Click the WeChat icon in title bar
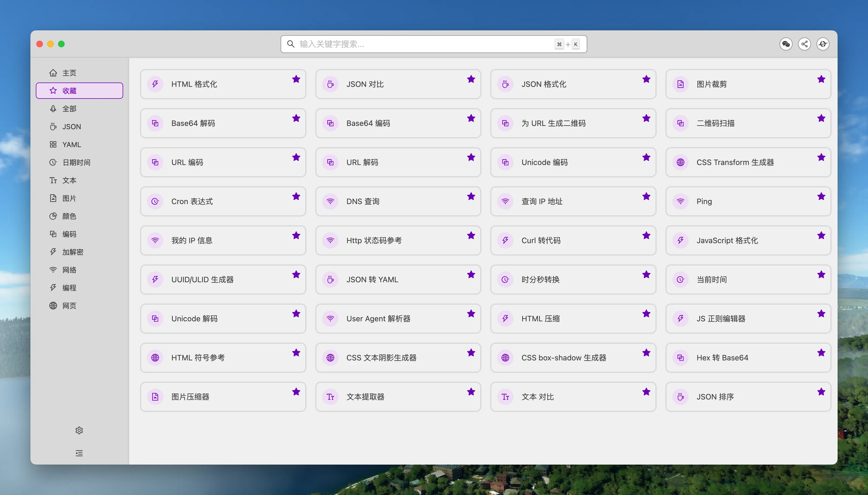868x495 pixels. tap(786, 44)
